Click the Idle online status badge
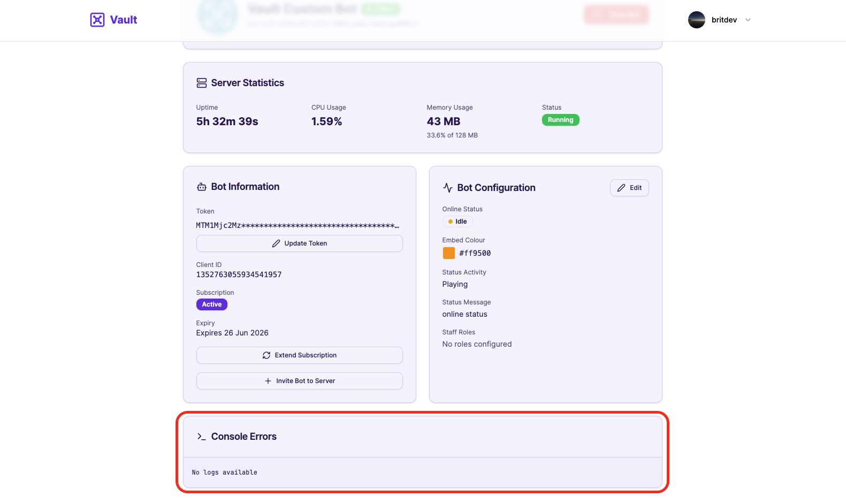This screenshot has width=846, height=504. (x=458, y=222)
